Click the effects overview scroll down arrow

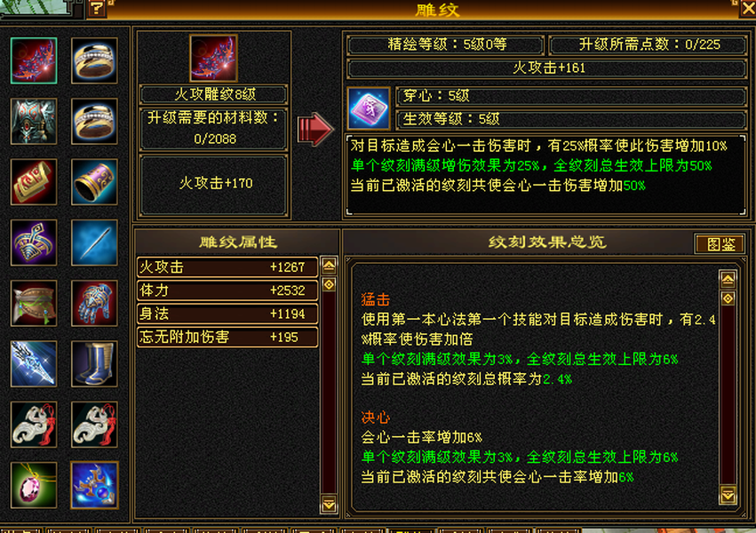728,495
